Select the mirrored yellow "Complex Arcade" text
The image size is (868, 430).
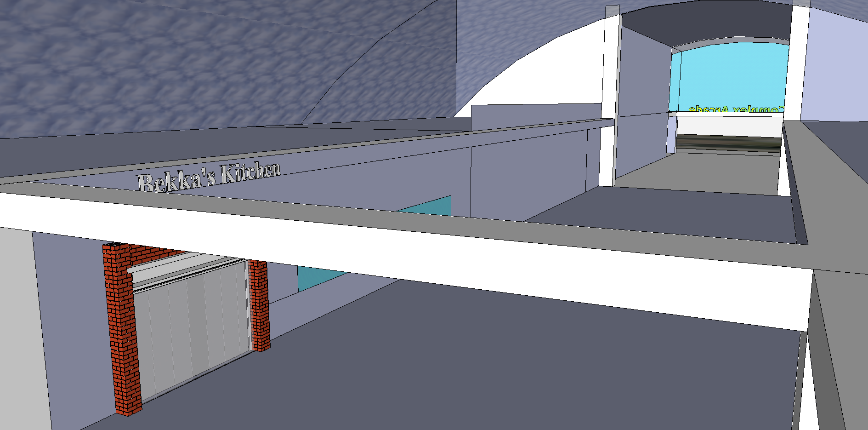(x=735, y=109)
